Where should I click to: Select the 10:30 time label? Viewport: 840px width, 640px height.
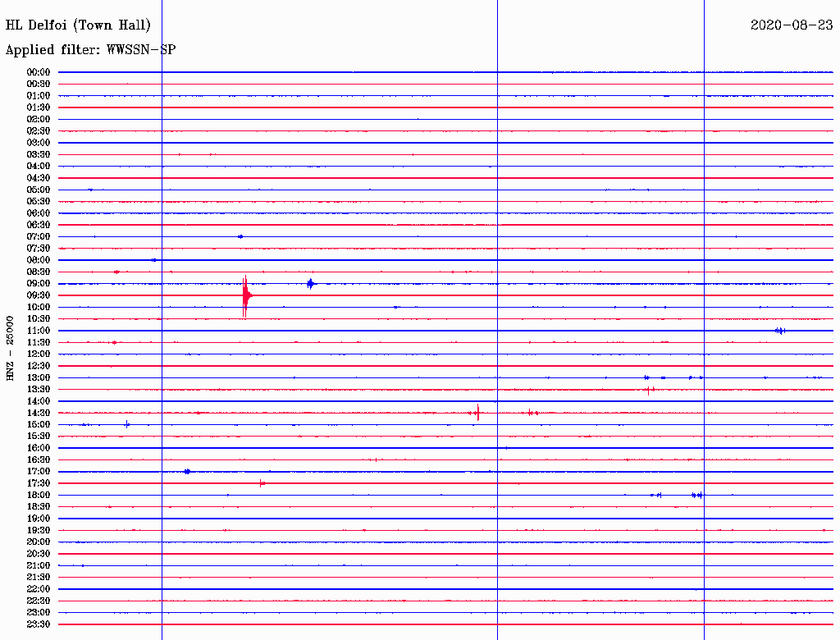point(39,318)
